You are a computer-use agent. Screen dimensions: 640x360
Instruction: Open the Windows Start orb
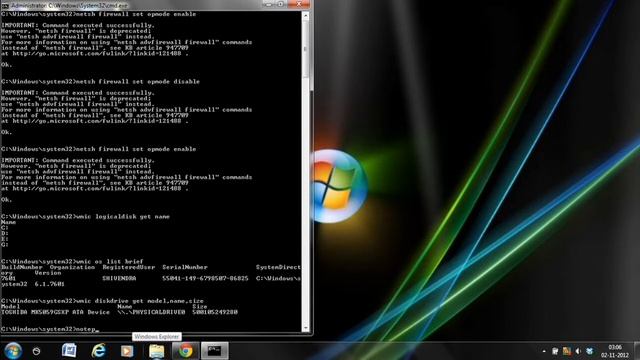point(13,351)
